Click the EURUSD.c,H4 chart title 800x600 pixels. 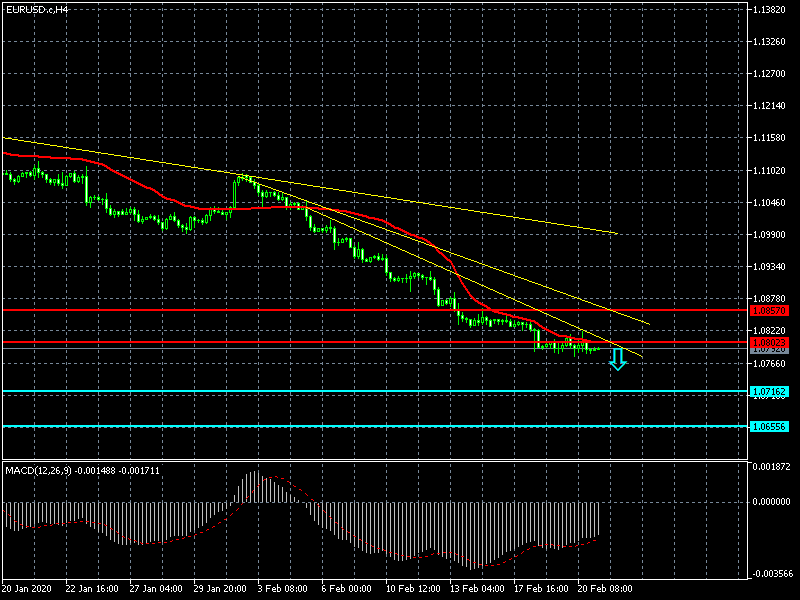[x=36, y=9]
